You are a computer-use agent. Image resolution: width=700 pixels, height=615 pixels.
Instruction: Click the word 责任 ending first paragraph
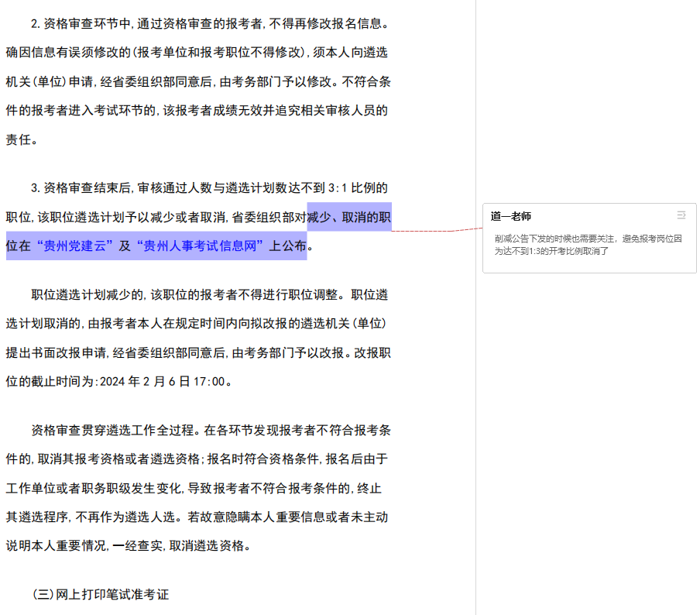tap(22, 140)
